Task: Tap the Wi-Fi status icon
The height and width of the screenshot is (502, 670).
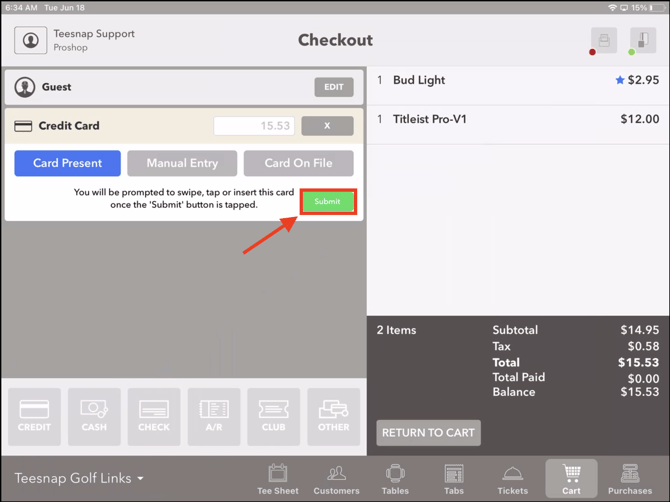Action: point(612,7)
